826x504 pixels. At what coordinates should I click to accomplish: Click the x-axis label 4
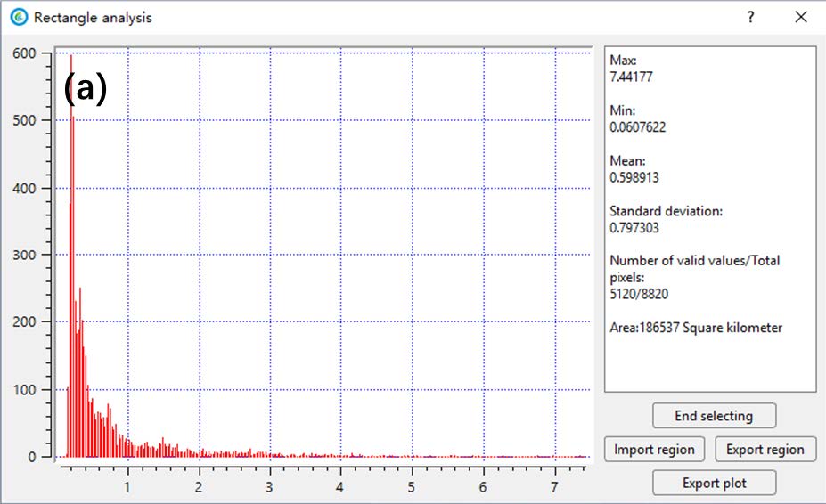click(x=339, y=486)
